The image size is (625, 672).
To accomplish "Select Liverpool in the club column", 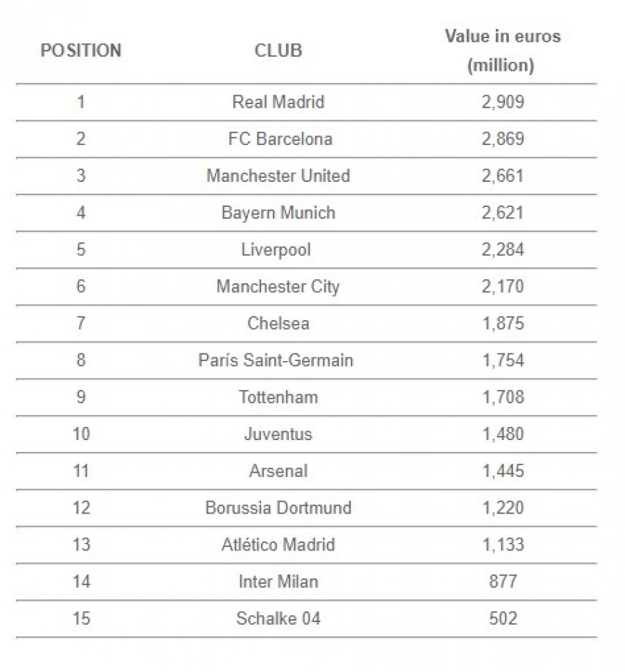I will [x=276, y=250].
